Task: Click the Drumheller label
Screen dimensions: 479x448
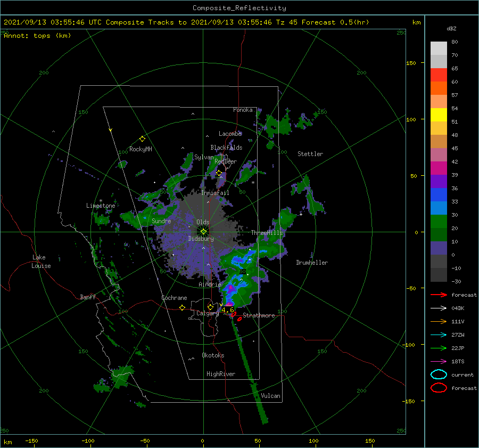Action: pyautogui.click(x=312, y=263)
